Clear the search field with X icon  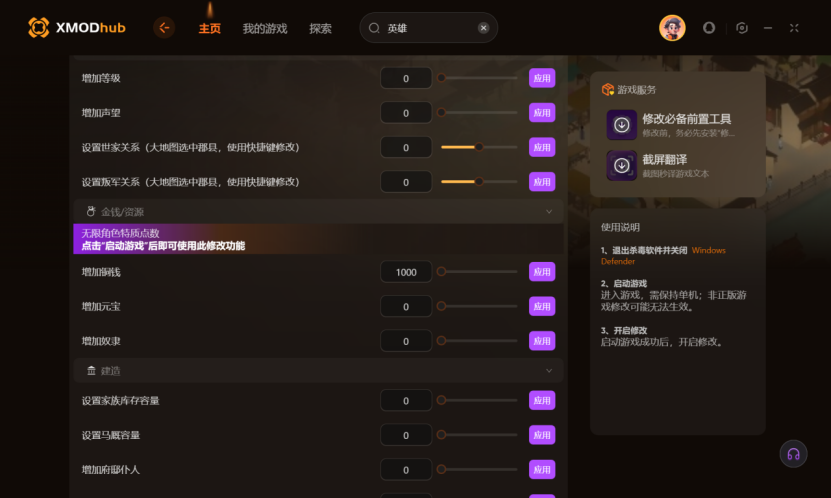coord(483,28)
